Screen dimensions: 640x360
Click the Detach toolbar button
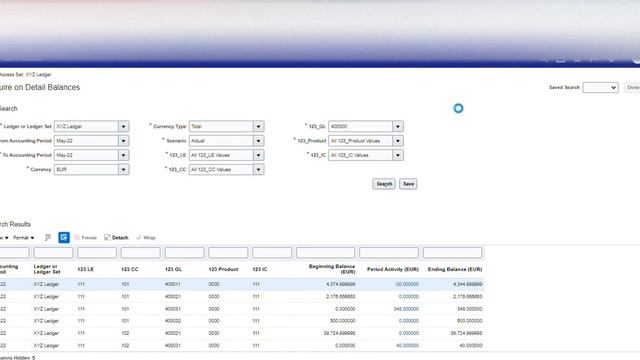[116, 238]
